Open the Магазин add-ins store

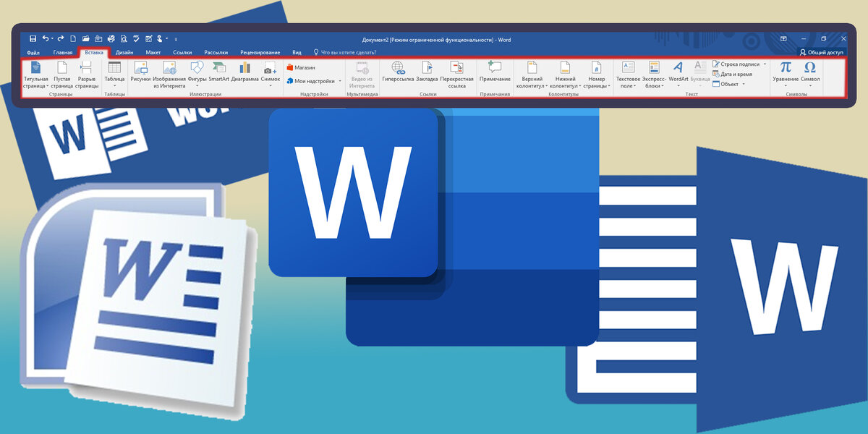301,67
